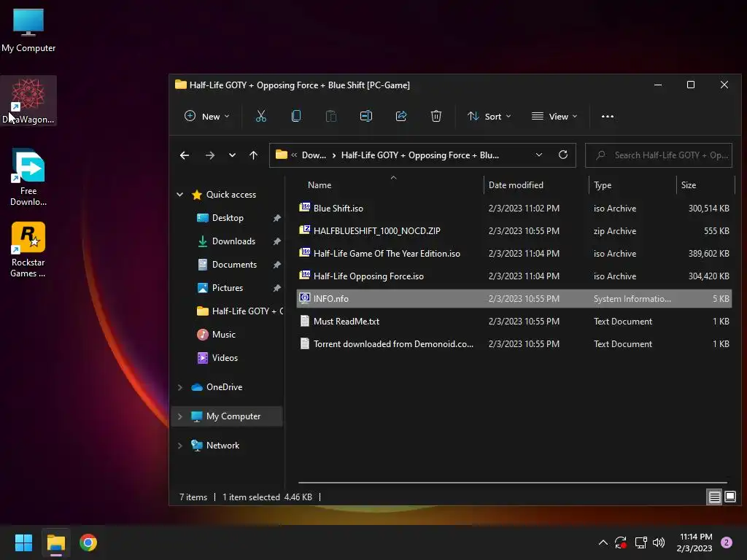
Task: Select Music in navigation pane
Action: click(223, 335)
